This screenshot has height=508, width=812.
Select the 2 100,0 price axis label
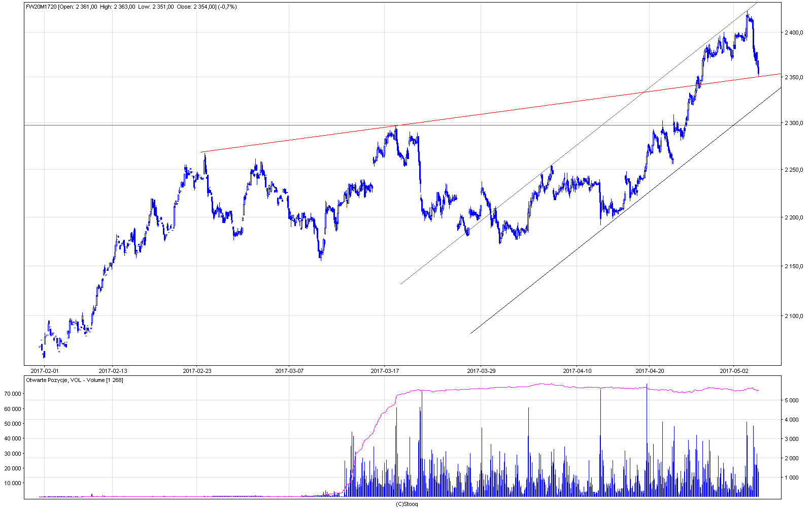click(794, 316)
